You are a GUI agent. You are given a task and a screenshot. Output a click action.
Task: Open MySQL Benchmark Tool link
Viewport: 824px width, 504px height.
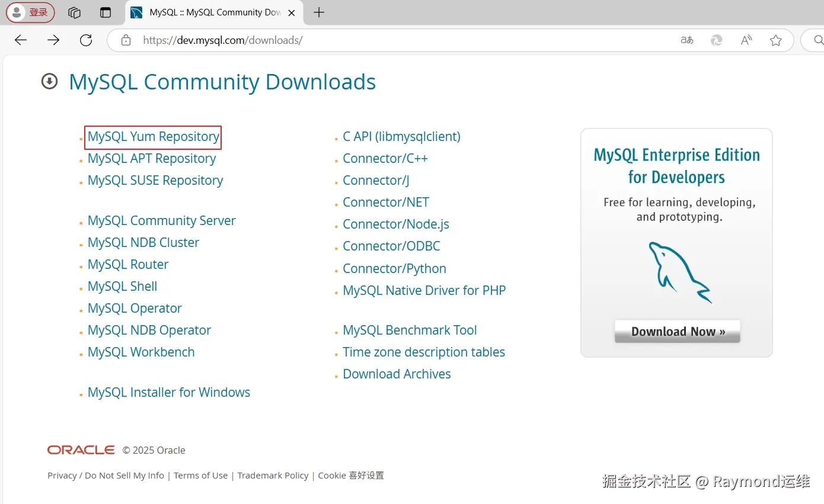tap(410, 330)
